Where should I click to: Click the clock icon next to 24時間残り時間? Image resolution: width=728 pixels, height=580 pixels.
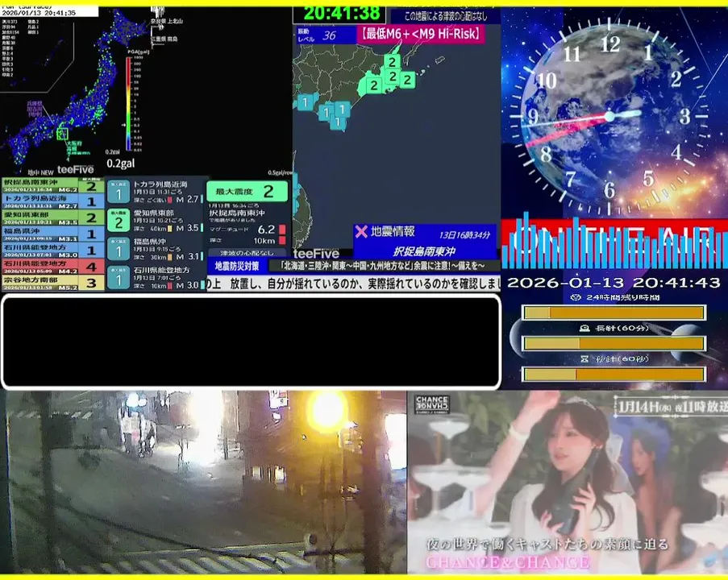coord(576,297)
